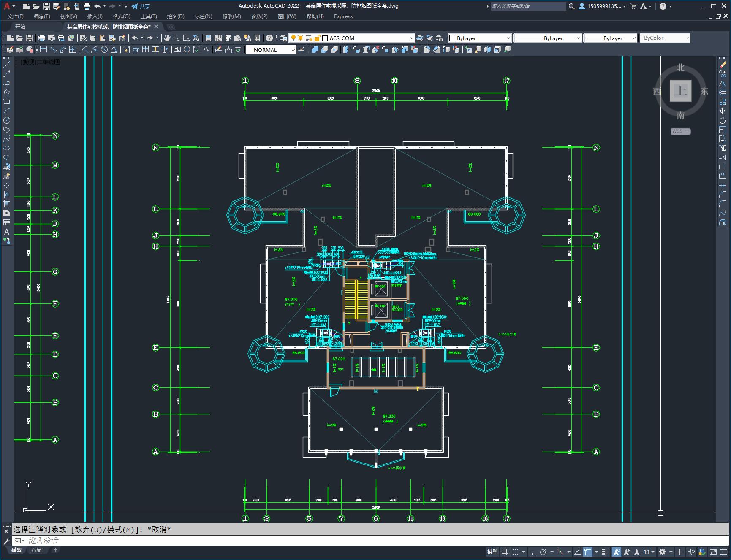Toggle object snap in status bar
Viewport: 731px width, 560px height.
coord(587,552)
